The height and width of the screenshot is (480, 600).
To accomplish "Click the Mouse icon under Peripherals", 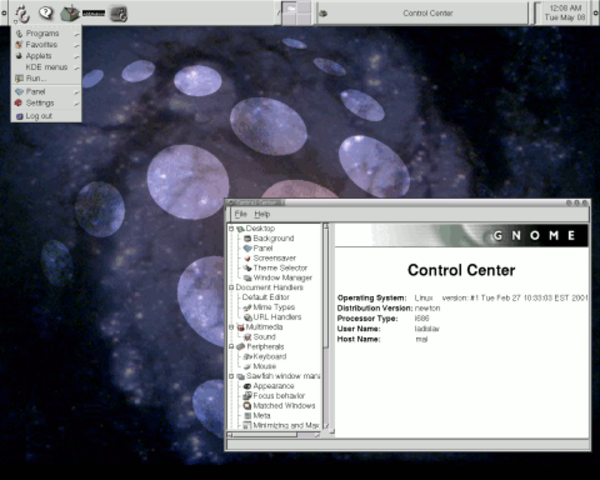I will point(248,367).
